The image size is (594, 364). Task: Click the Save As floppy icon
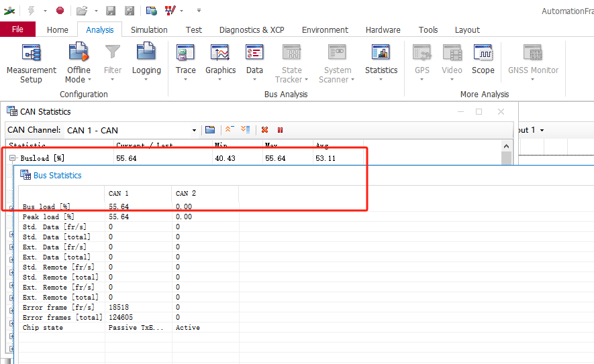(x=130, y=11)
